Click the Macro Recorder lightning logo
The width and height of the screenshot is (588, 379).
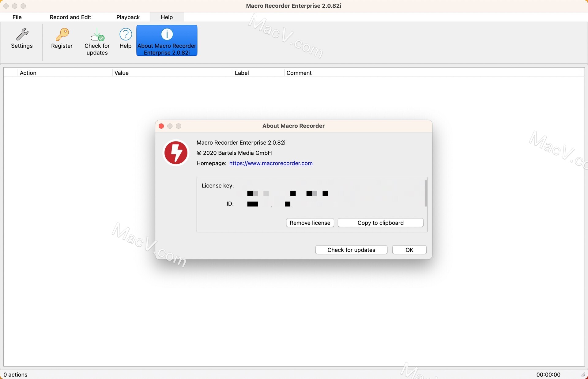[x=176, y=153]
